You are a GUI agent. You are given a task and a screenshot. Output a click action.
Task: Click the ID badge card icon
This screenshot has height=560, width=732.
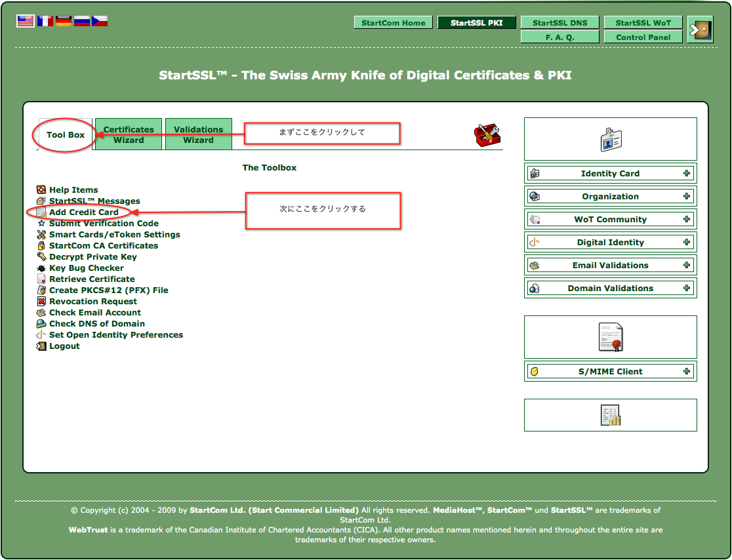[x=611, y=139]
